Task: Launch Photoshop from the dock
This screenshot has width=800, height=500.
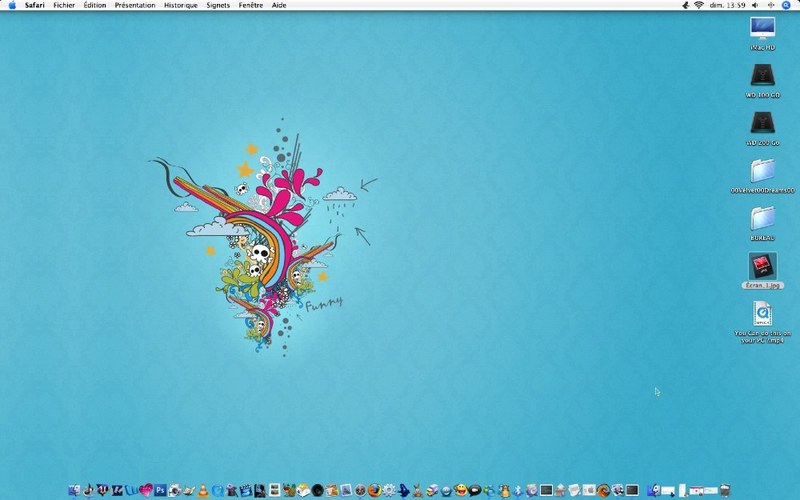Action: (x=160, y=490)
